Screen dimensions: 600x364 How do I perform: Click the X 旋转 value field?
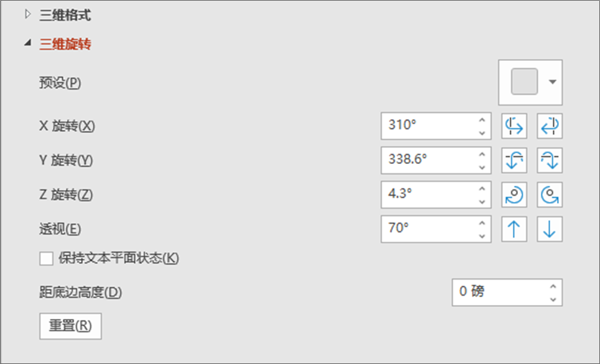point(428,126)
